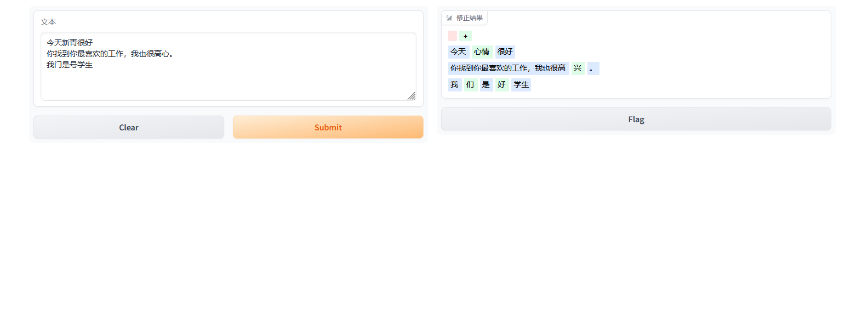Click the Clear button
Viewport: 868px width, 327px height.
(129, 127)
